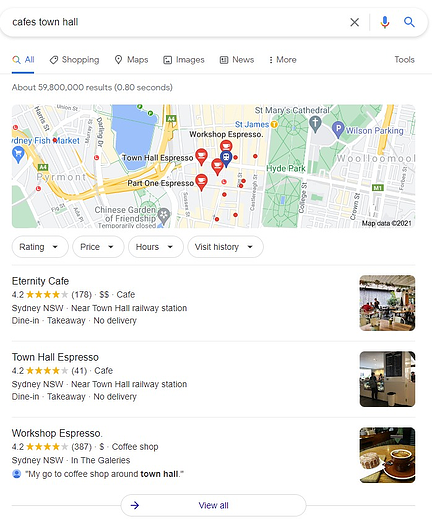Select the Town Hall Espresso map pin
432x527 pixels.
[x=201, y=157]
